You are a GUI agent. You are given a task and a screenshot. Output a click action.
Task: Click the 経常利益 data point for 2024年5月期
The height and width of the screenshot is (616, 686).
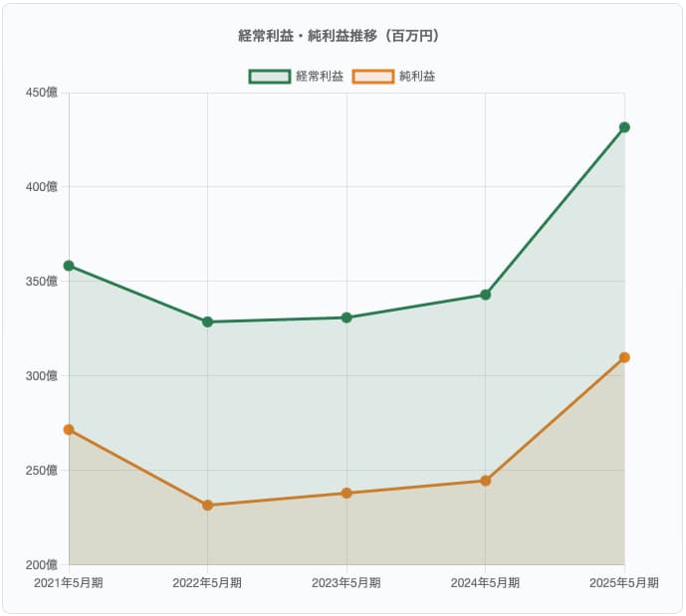485,295
